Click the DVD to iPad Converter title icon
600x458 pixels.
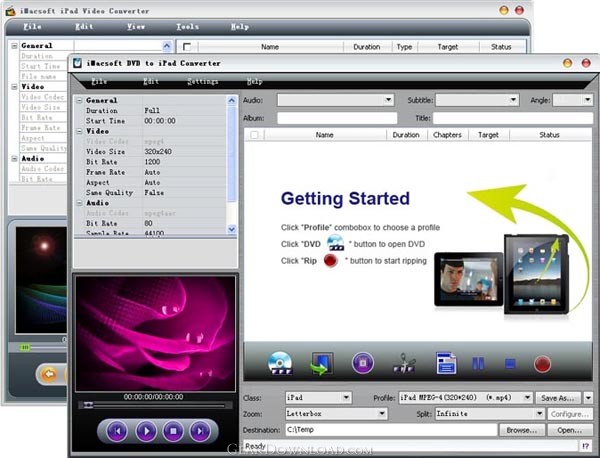77,63
